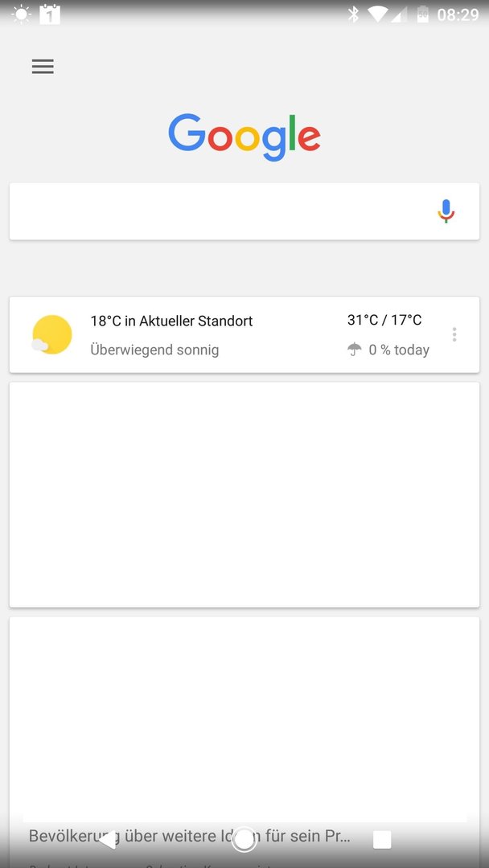This screenshot has height=868, width=489.
Task: Open recent apps via square button
Action: 382,840
